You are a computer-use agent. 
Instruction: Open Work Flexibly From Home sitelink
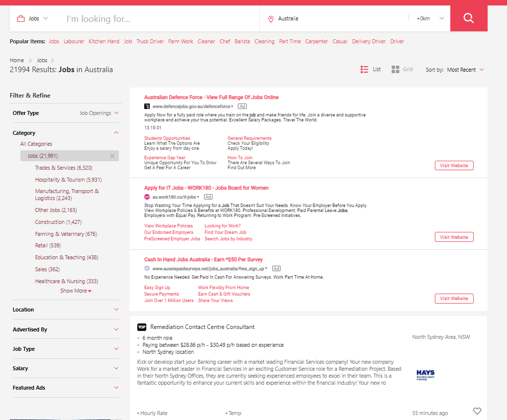pyautogui.click(x=223, y=288)
